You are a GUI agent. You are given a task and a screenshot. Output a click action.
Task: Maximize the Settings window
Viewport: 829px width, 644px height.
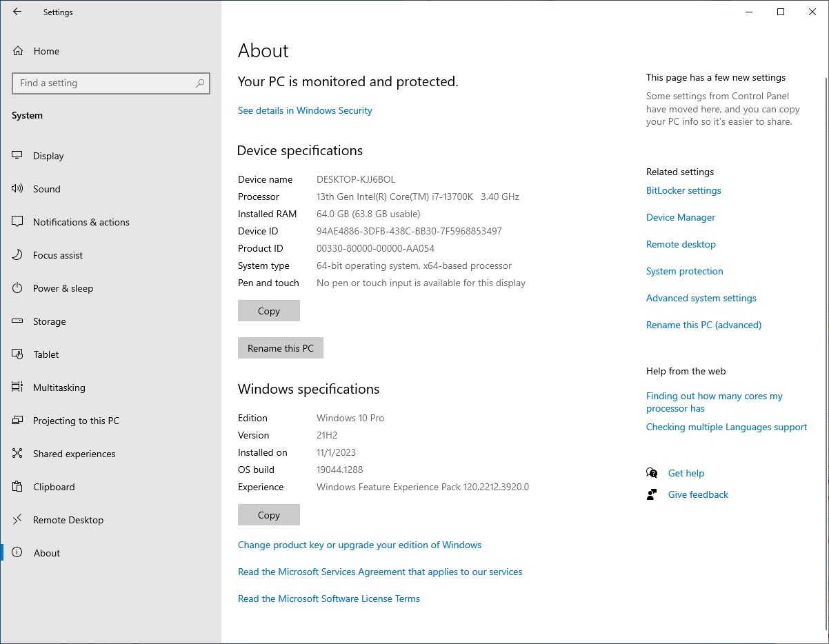coord(781,12)
